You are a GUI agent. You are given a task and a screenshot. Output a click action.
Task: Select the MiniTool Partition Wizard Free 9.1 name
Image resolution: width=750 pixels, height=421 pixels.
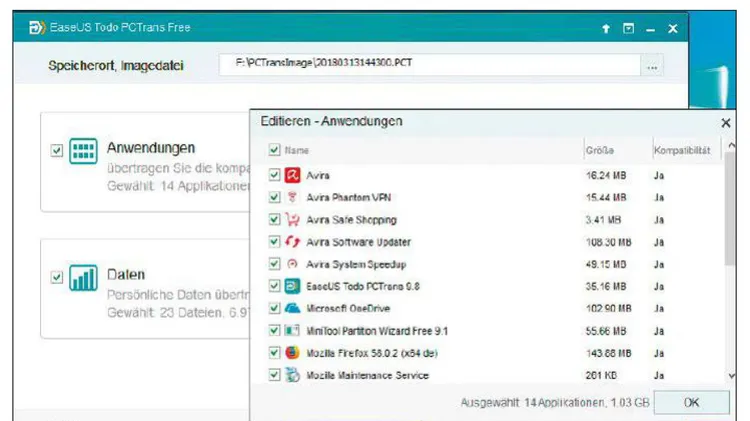[x=377, y=331]
